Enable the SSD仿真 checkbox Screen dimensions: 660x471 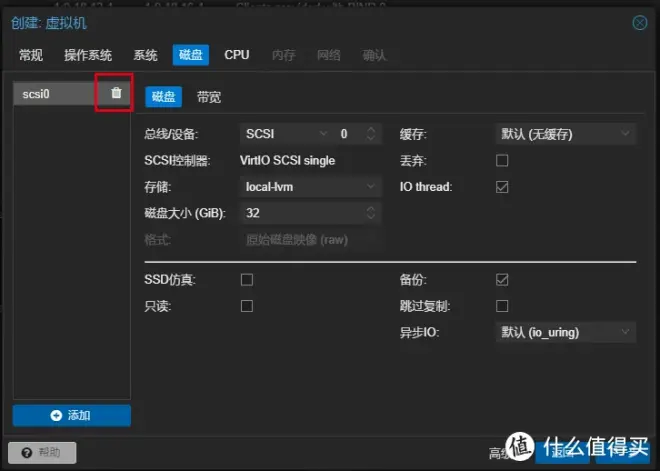[x=247, y=279]
